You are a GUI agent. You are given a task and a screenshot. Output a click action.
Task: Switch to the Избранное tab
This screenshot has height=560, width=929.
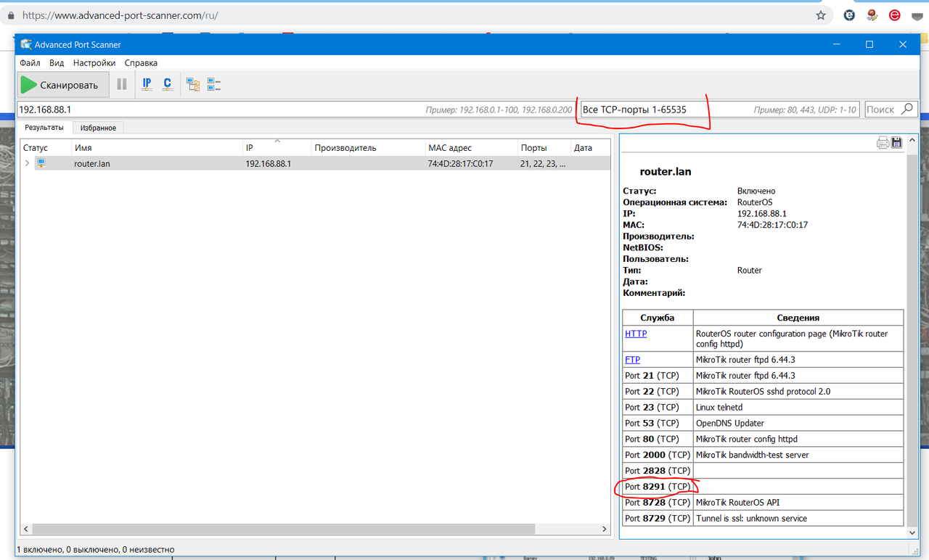click(x=98, y=128)
